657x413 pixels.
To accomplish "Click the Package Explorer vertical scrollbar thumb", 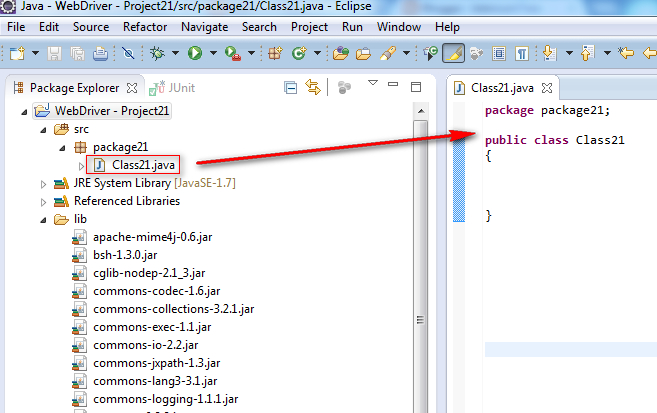I will point(421,268).
